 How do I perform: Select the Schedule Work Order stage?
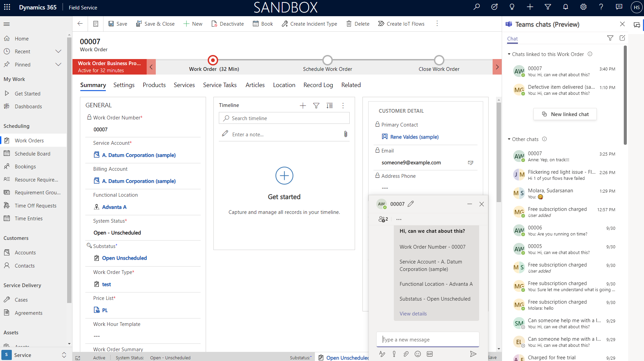pos(327,60)
